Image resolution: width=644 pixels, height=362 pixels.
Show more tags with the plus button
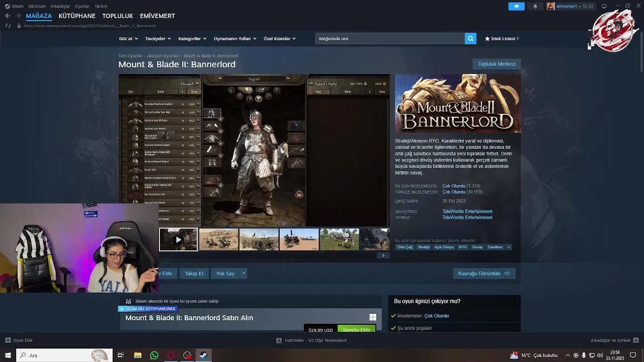(x=509, y=247)
